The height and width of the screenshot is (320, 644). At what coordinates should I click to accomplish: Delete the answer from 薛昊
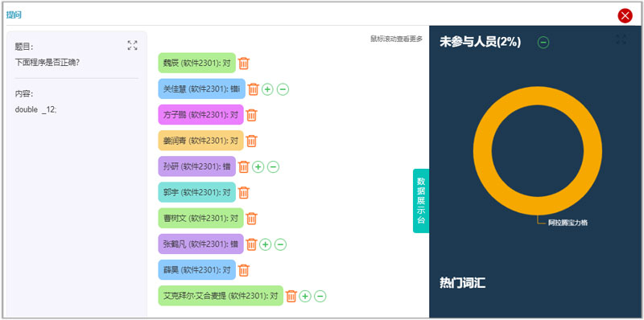[244, 270]
